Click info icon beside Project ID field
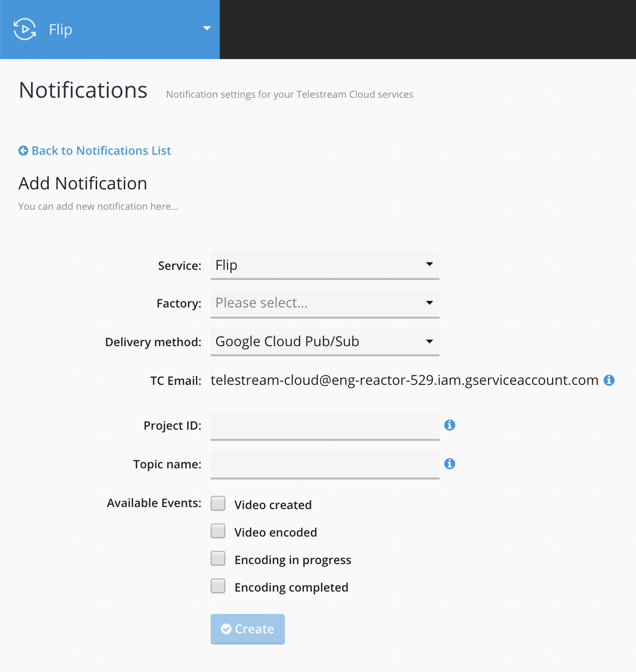 pos(450,425)
